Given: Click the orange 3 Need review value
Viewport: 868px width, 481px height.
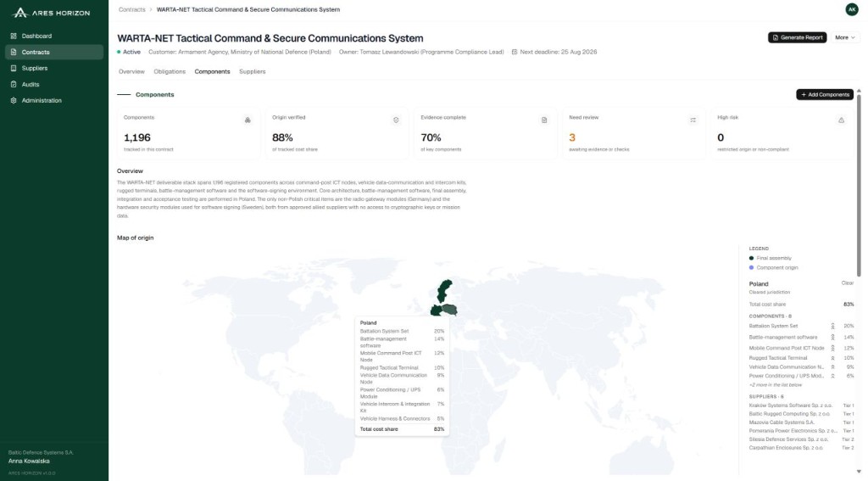Looking at the screenshot, I should 572,137.
